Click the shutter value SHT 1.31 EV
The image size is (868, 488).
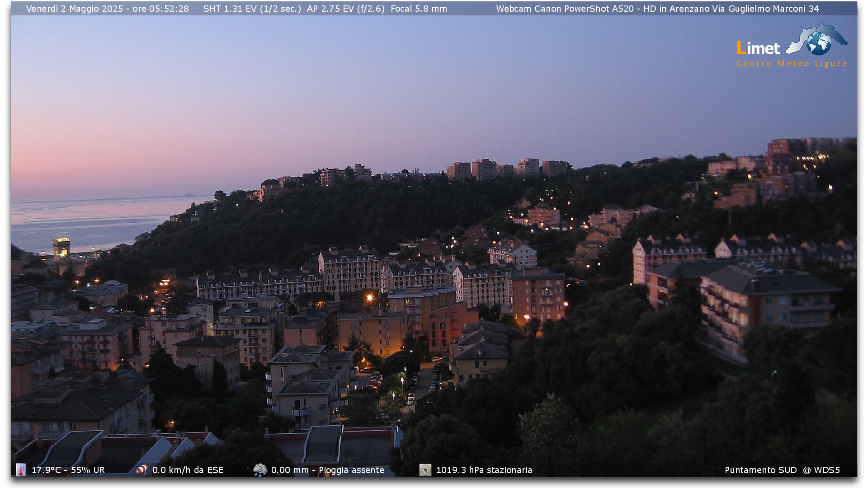point(230,9)
